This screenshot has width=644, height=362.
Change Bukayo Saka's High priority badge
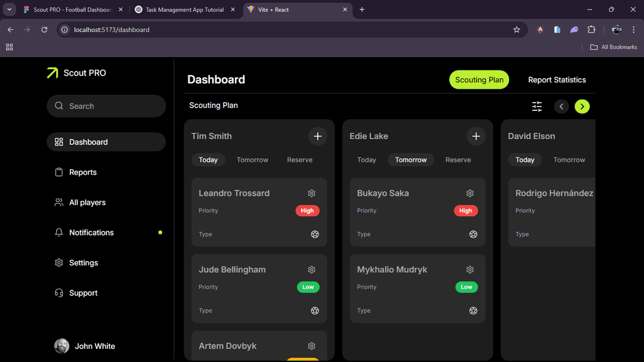click(466, 211)
